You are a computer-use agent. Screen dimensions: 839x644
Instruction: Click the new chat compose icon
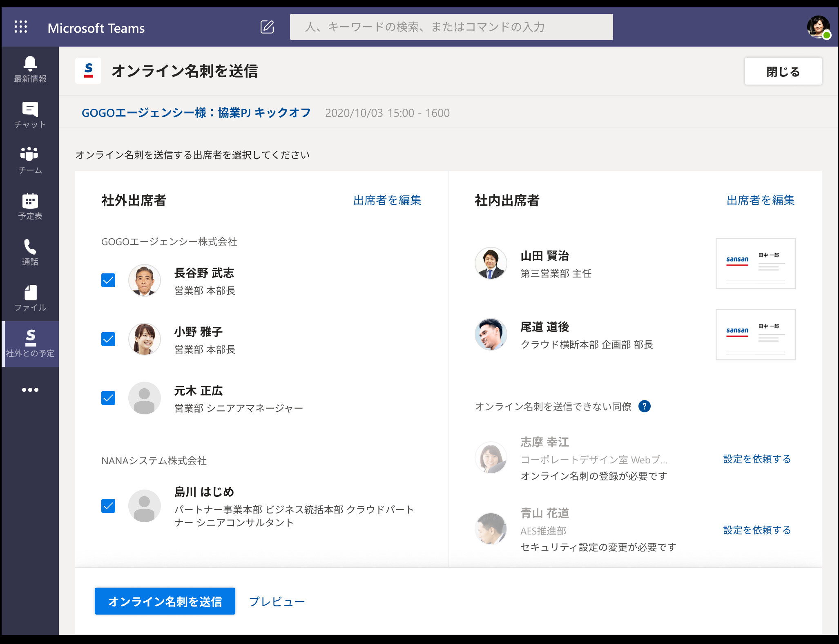coord(267,27)
